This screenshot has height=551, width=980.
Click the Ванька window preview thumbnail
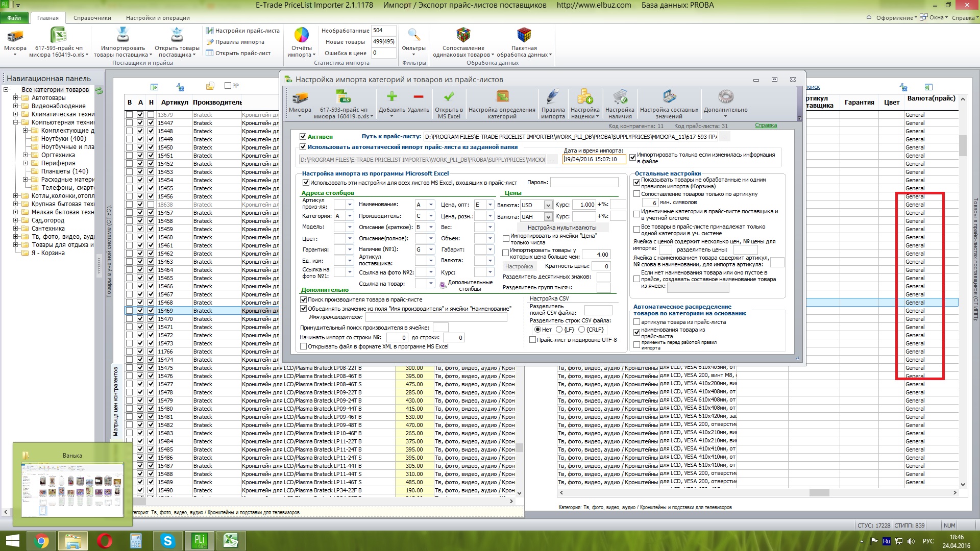pyautogui.click(x=72, y=489)
